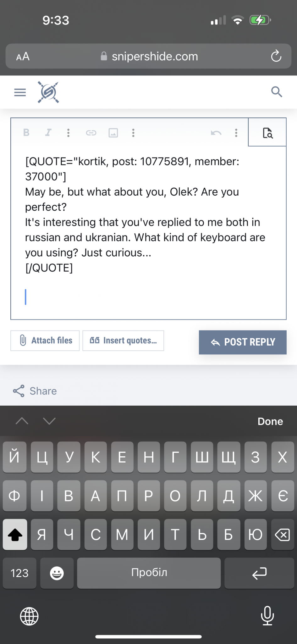Place cursor in the reply text area

coord(148,296)
